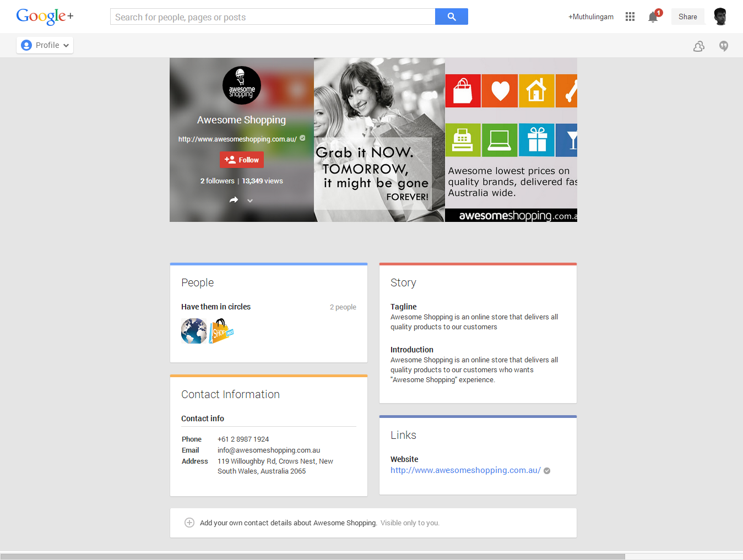Click the 2 people link in the People card

point(343,307)
